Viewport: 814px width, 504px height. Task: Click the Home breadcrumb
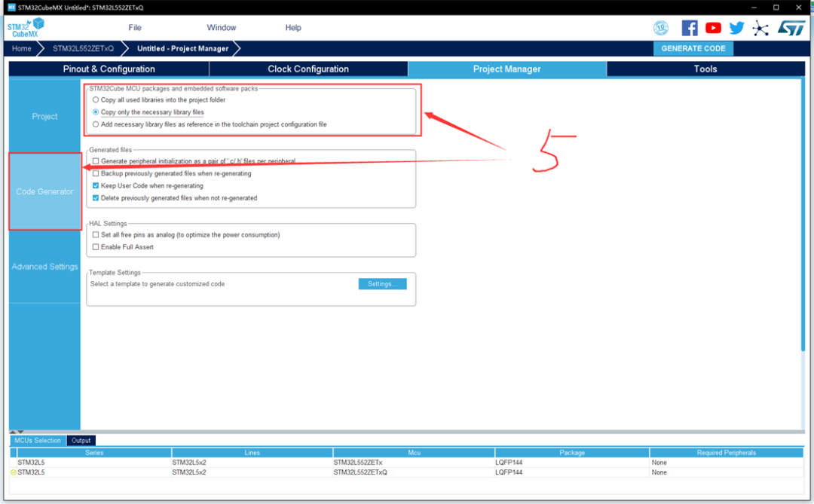pyautogui.click(x=22, y=48)
